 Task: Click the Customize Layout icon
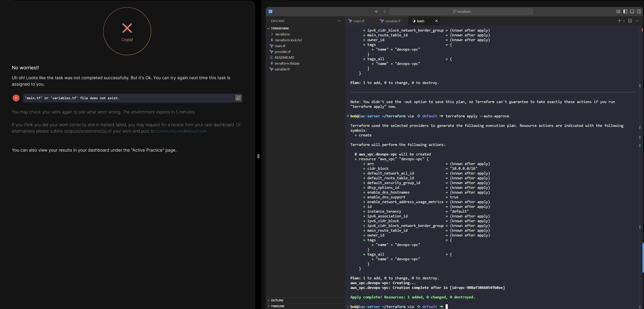point(618,11)
